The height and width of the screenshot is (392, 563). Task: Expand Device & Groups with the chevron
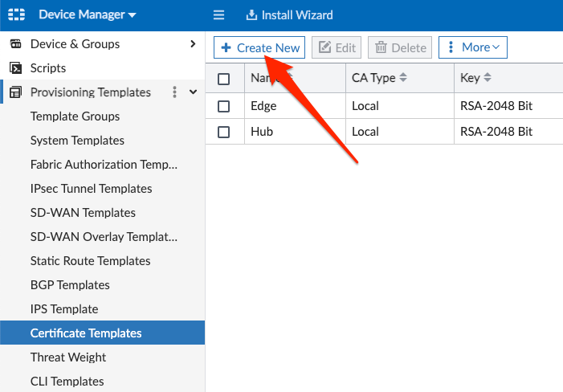click(193, 44)
